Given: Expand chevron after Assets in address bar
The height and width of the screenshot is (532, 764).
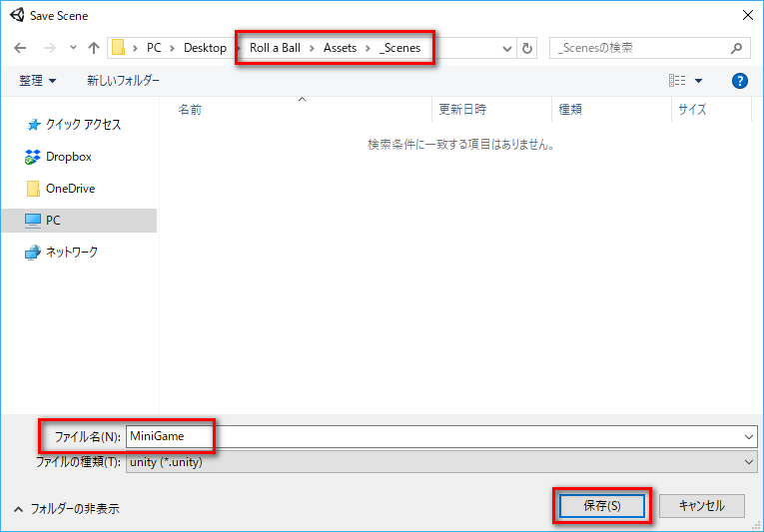Looking at the screenshot, I should click(369, 48).
